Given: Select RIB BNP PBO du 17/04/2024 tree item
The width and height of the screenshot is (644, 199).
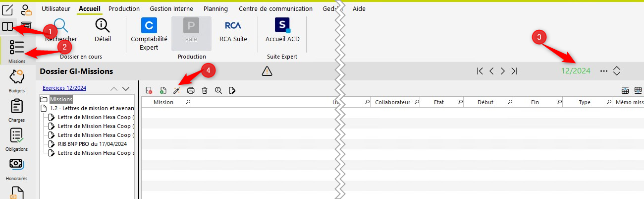Looking at the screenshot, I should point(92,144).
